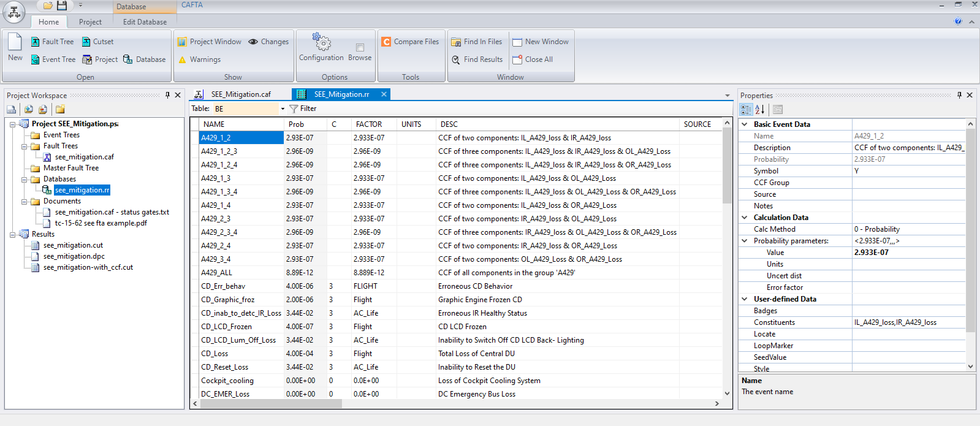Open the Table dropdown showing BE

283,109
